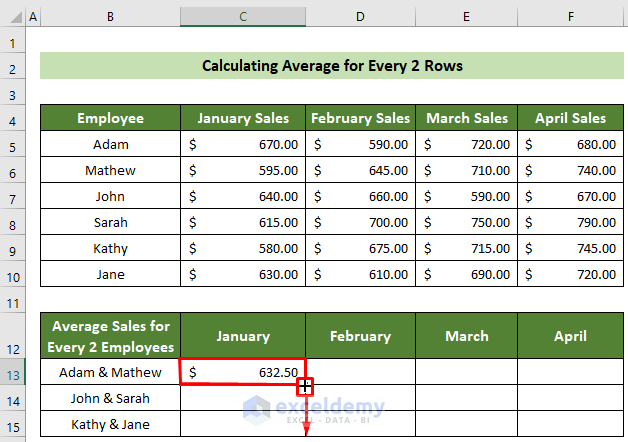The width and height of the screenshot is (628, 442).
Task: Select Jane's April sales value 720.00
Action: (571, 275)
